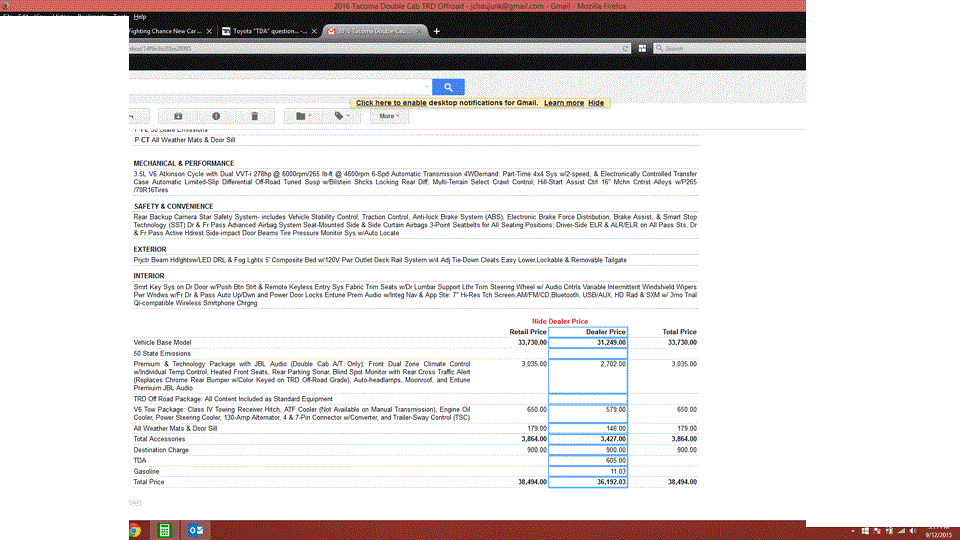Screen dimensions: 960x540
Task: Select dealer Total Accessories 3,427.00 cell
Action: (588, 439)
